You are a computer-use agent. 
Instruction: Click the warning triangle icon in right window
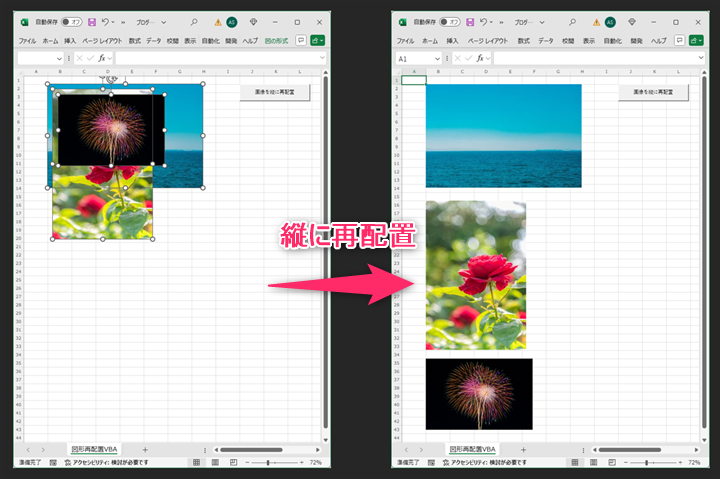(595, 21)
